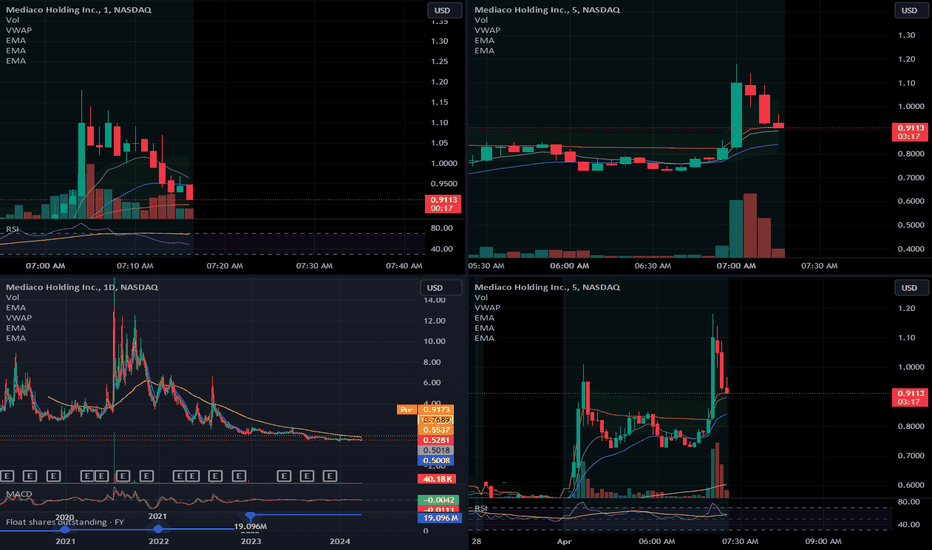The image size is (932, 550).
Task: Select VWAP legend on the daily 1D chart
Action: pyautogui.click(x=18, y=318)
